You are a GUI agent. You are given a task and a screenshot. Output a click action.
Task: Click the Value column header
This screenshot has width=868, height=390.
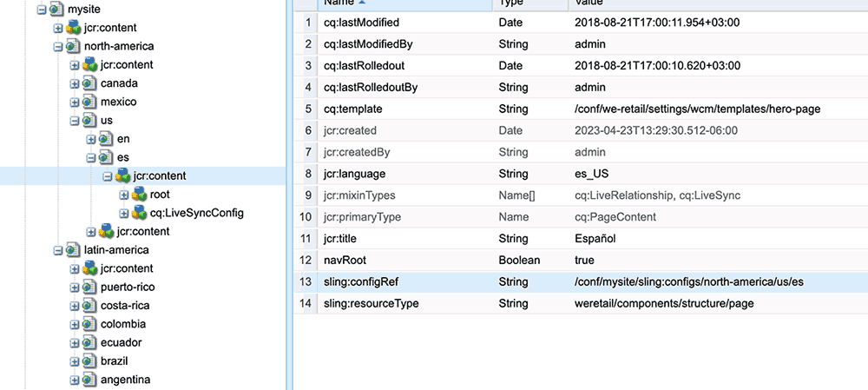point(590,3)
